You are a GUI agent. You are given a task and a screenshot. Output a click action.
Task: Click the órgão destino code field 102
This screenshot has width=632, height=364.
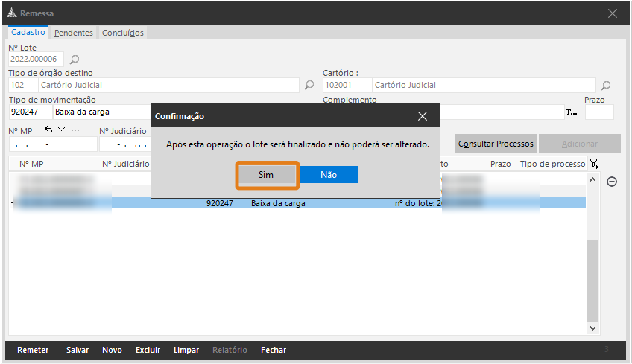[x=23, y=86]
